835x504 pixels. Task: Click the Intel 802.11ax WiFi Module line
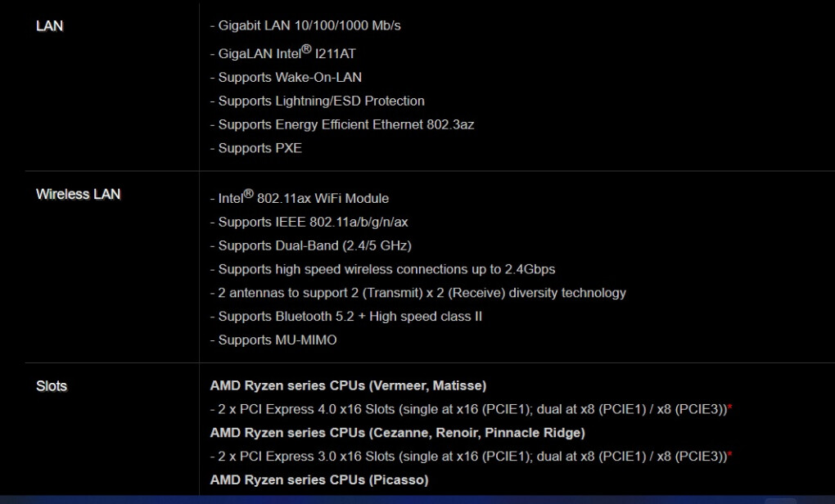coord(300,197)
